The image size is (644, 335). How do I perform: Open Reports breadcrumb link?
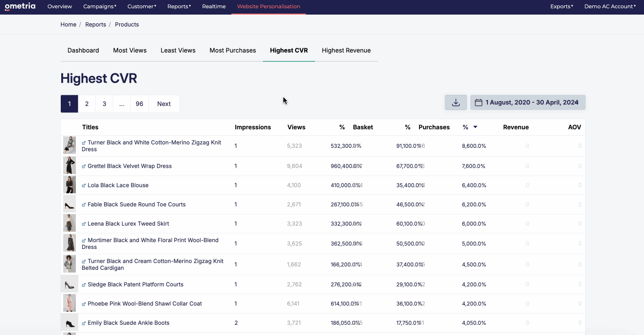coord(96,24)
